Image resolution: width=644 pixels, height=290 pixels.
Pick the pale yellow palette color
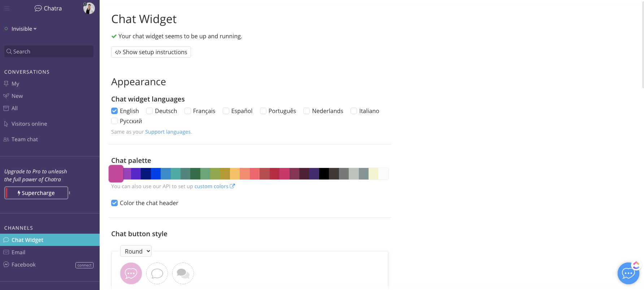click(374, 174)
